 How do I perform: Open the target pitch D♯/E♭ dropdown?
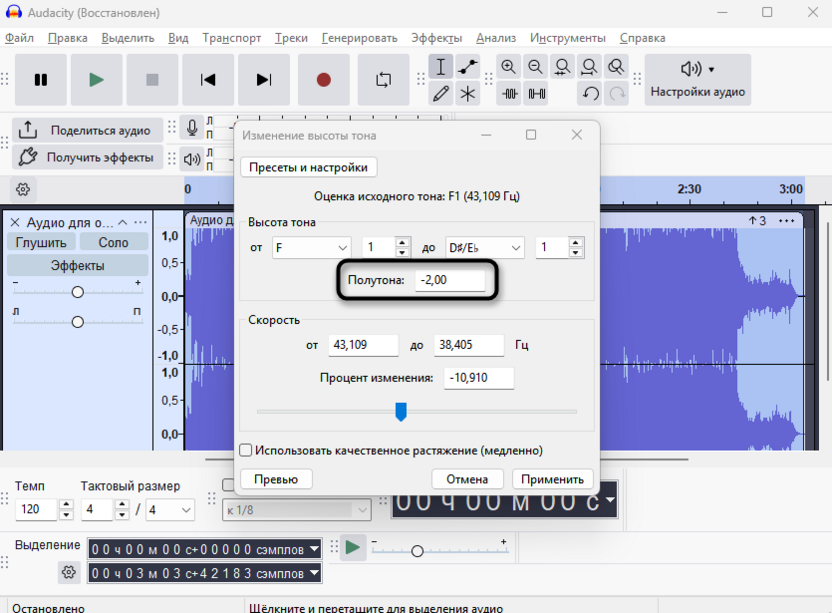tap(484, 248)
